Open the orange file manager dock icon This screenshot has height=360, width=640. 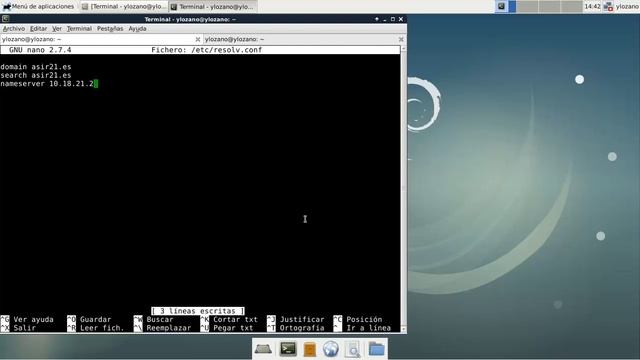(x=310, y=349)
